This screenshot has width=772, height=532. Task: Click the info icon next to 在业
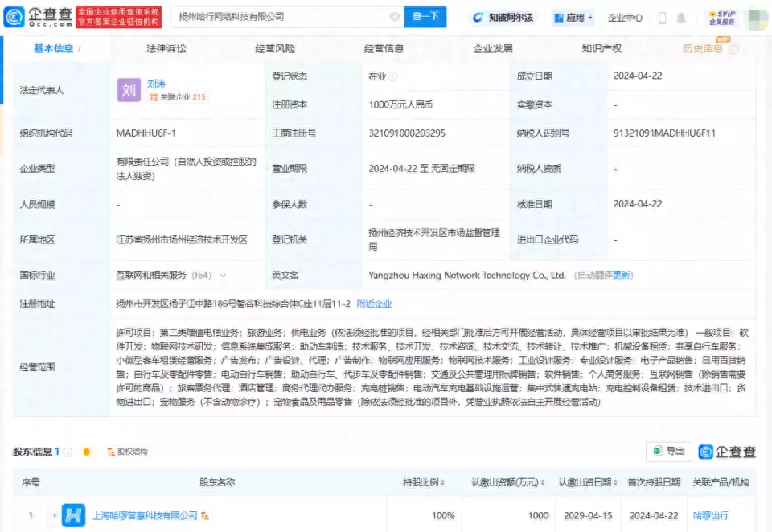(x=393, y=76)
